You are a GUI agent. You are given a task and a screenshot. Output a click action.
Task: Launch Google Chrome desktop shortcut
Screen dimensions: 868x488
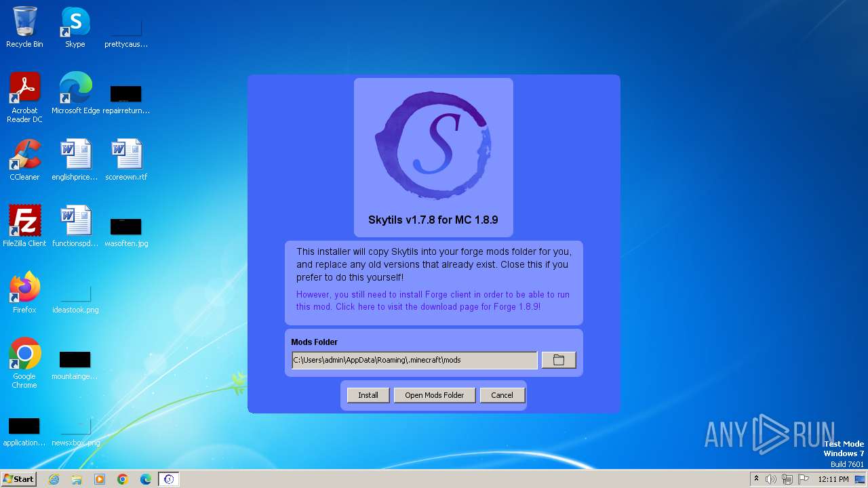[x=24, y=363]
